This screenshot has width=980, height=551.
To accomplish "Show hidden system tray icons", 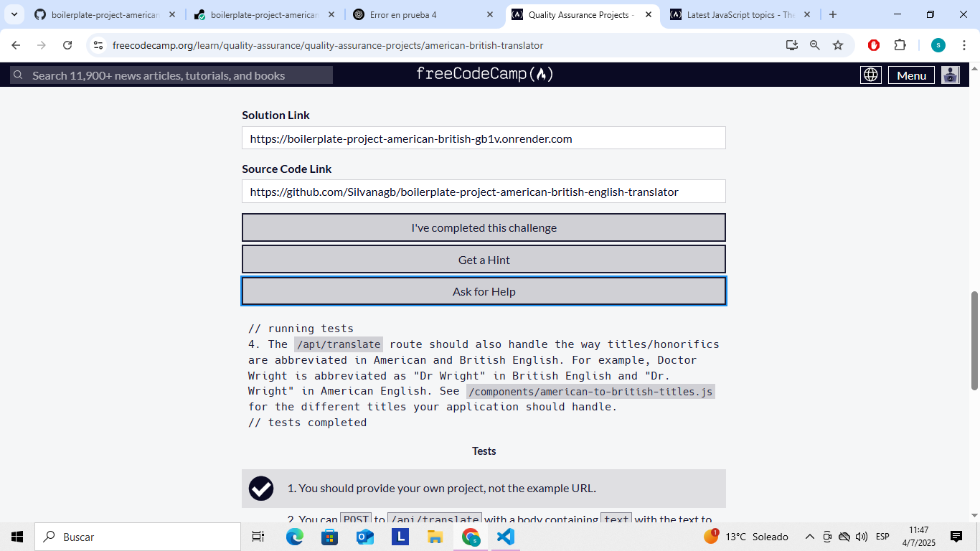I will (x=810, y=537).
